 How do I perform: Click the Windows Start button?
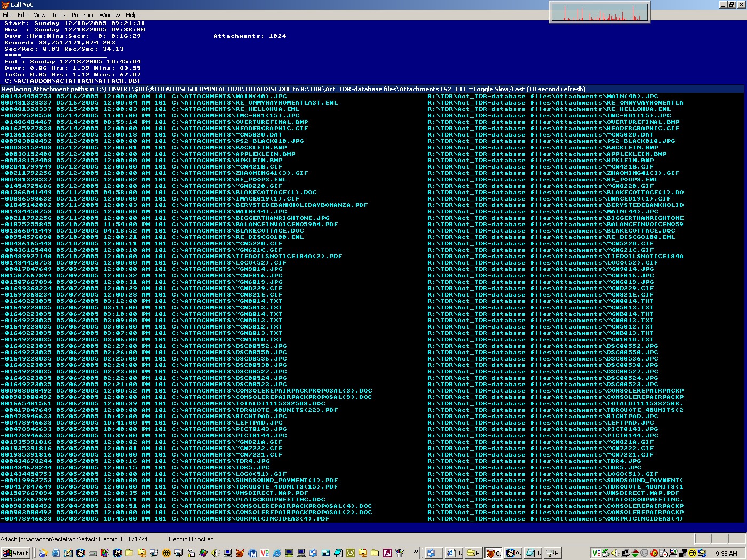[x=15, y=553]
